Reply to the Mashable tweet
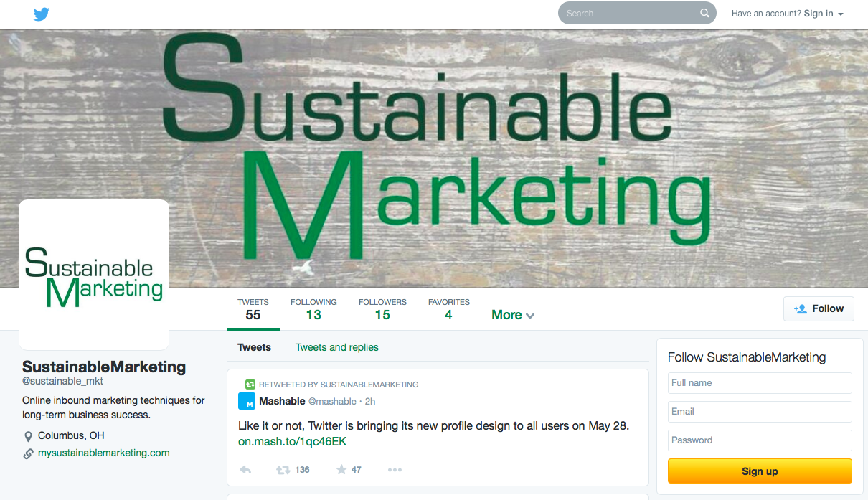The height and width of the screenshot is (500, 868). point(245,470)
